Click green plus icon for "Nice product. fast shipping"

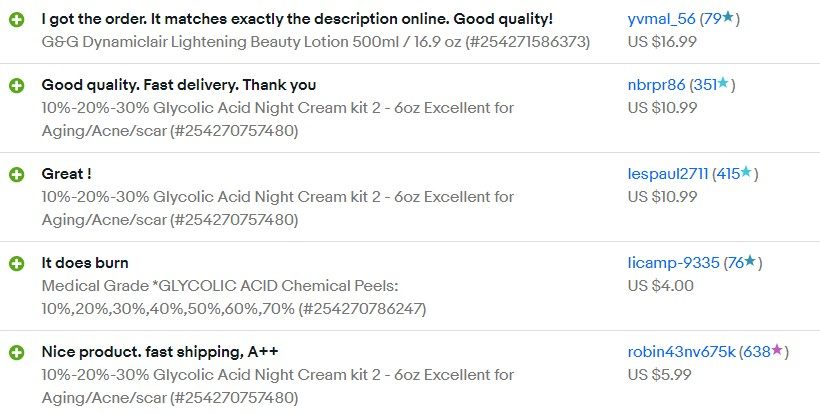coord(17,353)
